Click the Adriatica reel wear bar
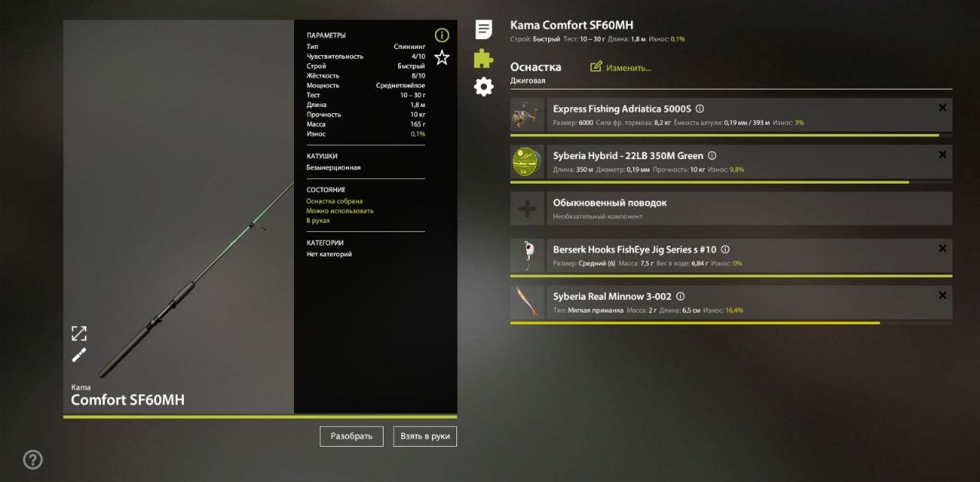This screenshot has height=482, width=980. pyautogui.click(x=731, y=135)
